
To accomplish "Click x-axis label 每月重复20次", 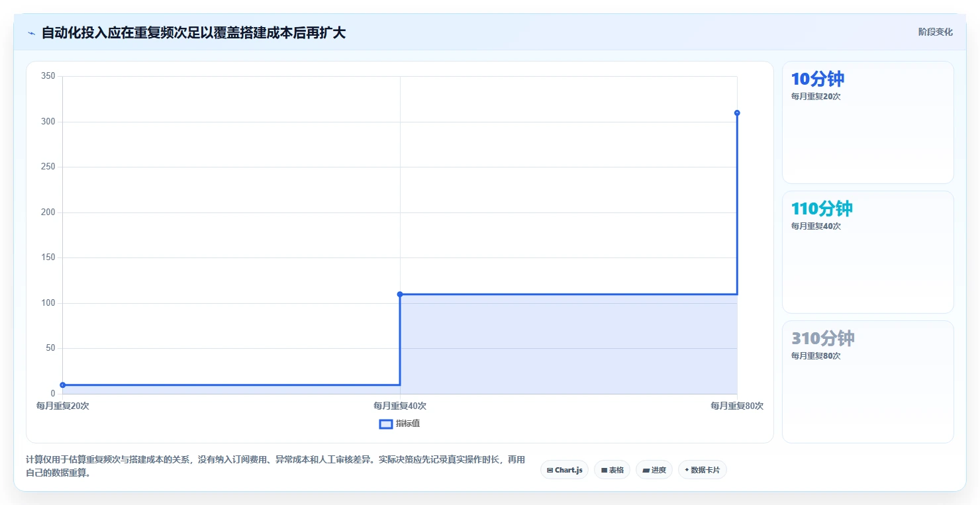I will coord(63,406).
